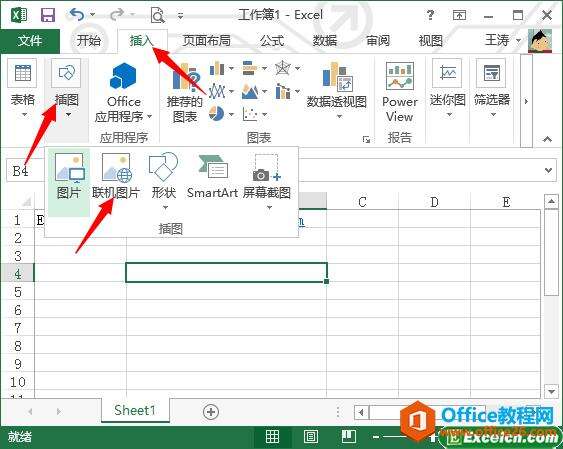Insert a Table via 表格 icon

(23, 88)
